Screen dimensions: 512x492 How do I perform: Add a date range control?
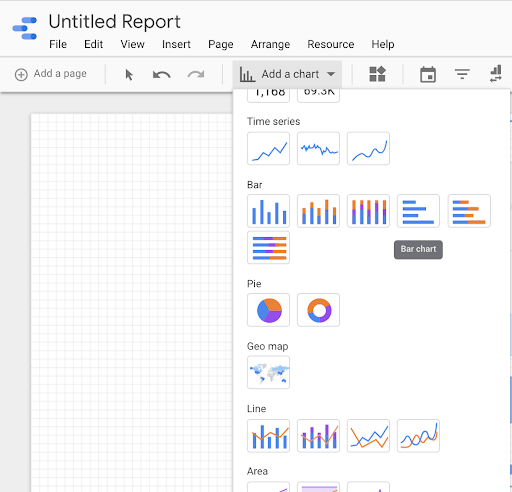(x=428, y=74)
